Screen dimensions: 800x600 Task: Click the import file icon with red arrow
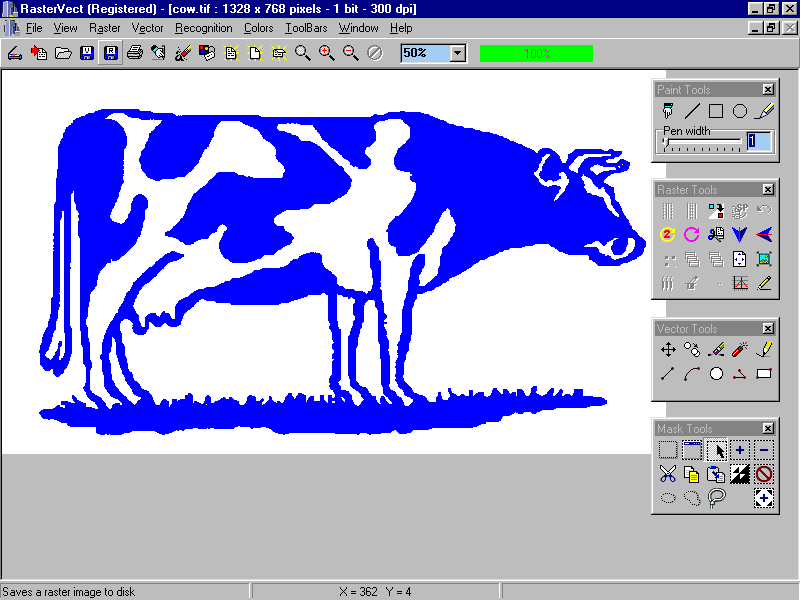tap(39, 53)
